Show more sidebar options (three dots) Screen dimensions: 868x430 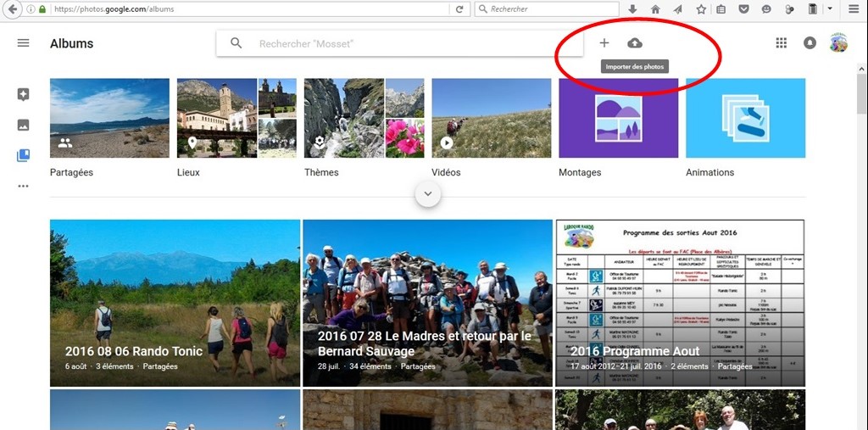23,186
